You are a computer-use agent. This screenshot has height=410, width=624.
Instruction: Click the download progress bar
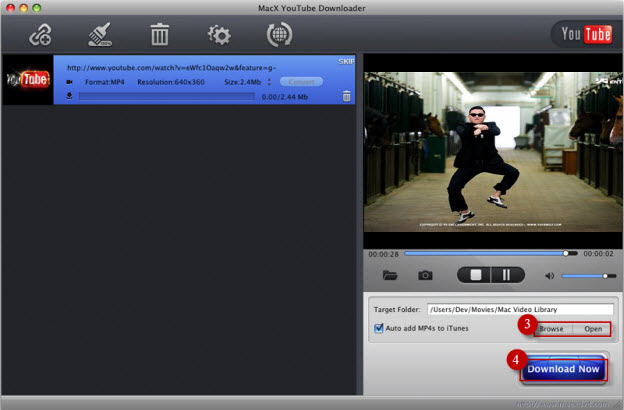[x=167, y=96]
